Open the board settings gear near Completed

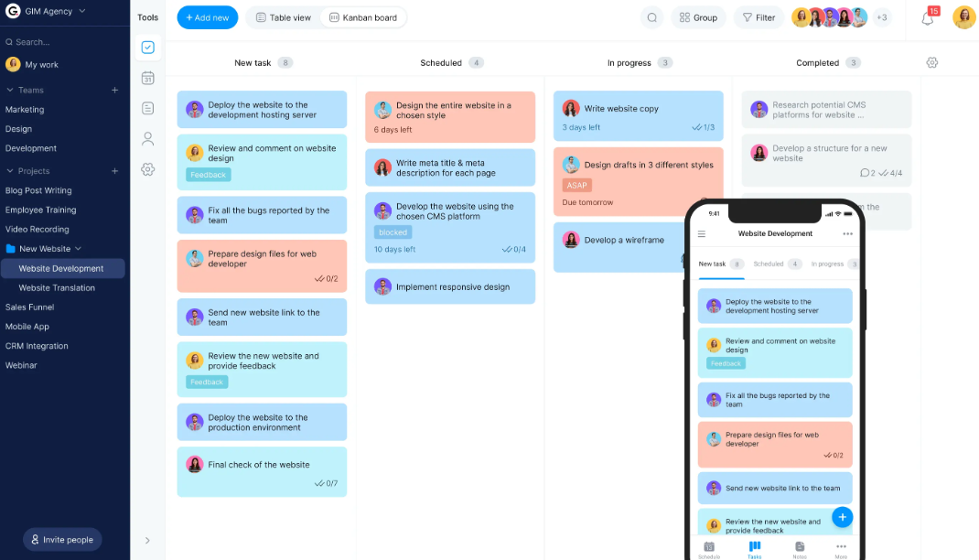(932, 62)
